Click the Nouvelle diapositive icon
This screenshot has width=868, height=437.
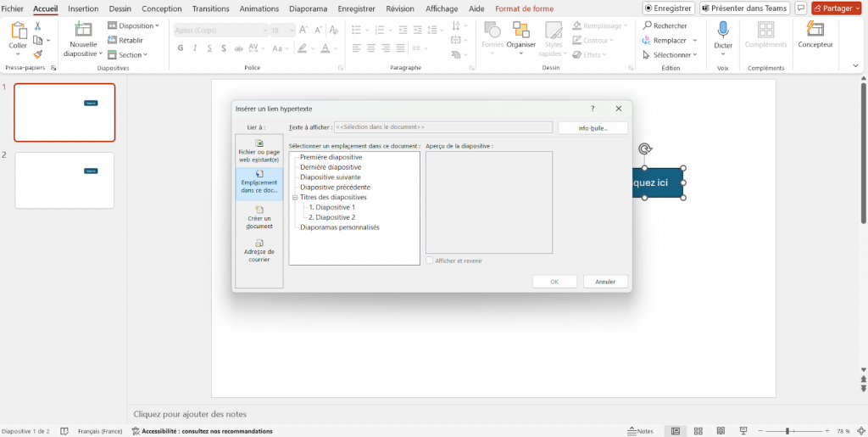(83, 30)
